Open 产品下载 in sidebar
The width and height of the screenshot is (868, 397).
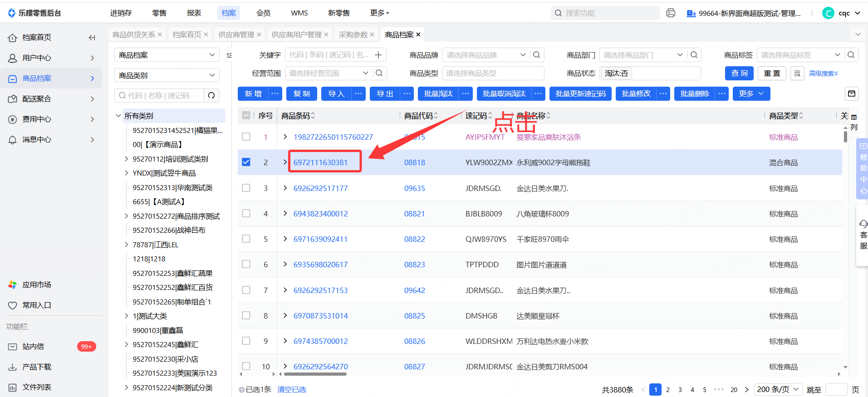[x=37, y=367]
